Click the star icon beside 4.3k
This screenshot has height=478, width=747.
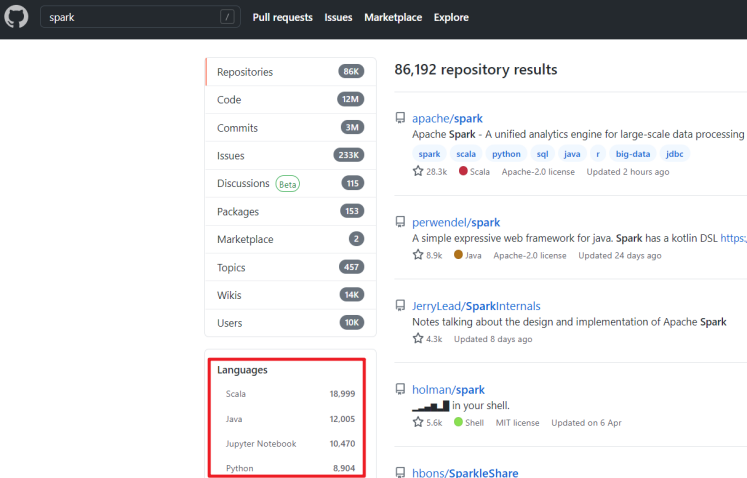[418, 338]
